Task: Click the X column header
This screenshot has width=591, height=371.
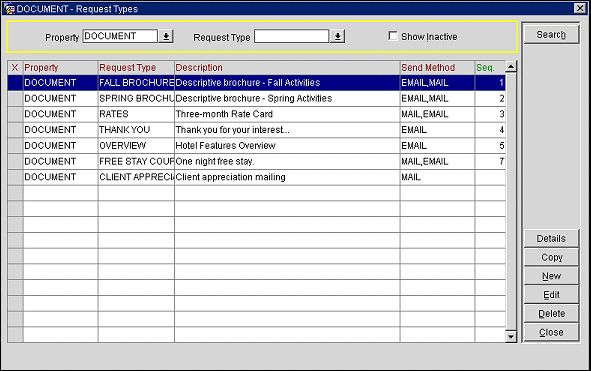Action: tap(15, 67)
